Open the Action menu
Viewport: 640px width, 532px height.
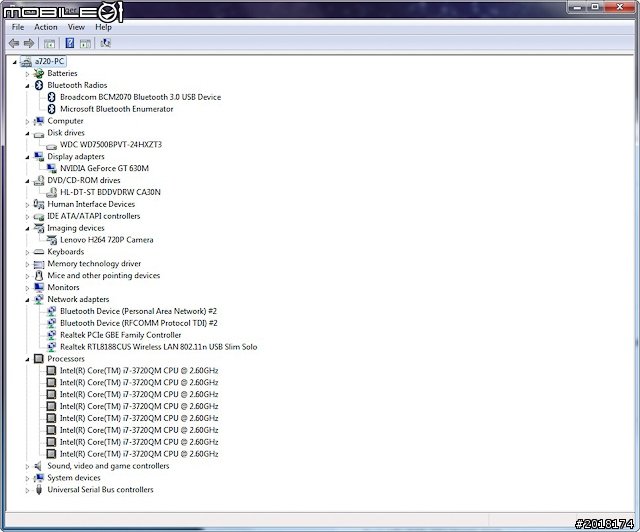coord(46,27)
